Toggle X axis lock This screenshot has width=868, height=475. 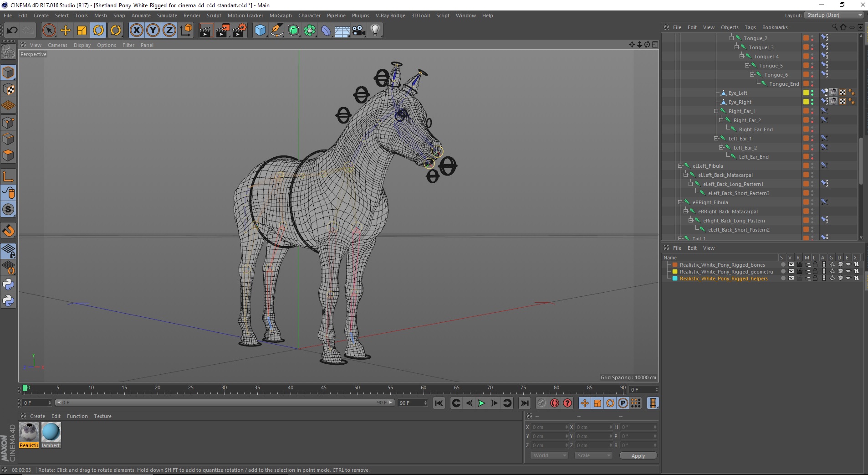tap(137, 31)
